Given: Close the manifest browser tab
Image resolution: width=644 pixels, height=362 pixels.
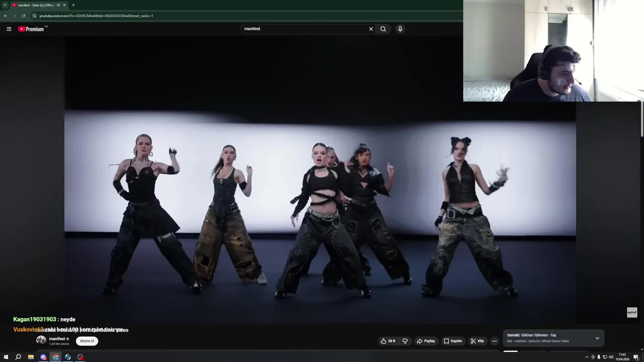Looking at the screenshot, I should click(65, 5).
